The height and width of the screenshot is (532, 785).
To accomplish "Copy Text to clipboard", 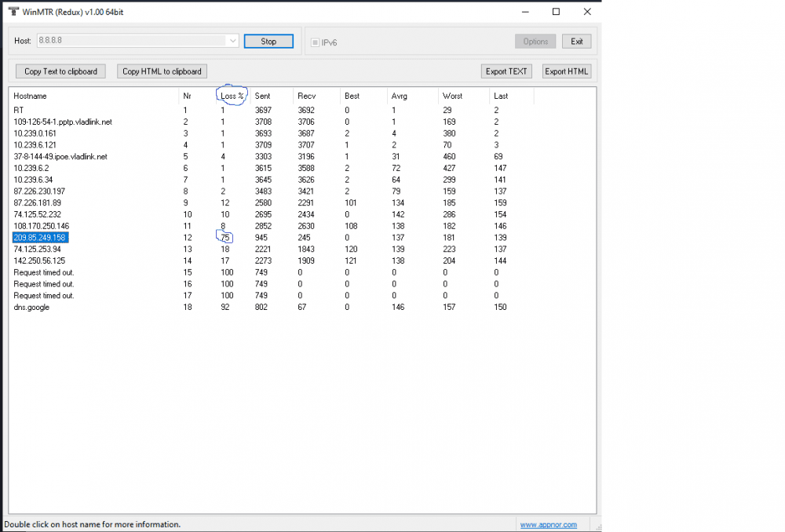I will pyautogui.click(x=60, y=71).
